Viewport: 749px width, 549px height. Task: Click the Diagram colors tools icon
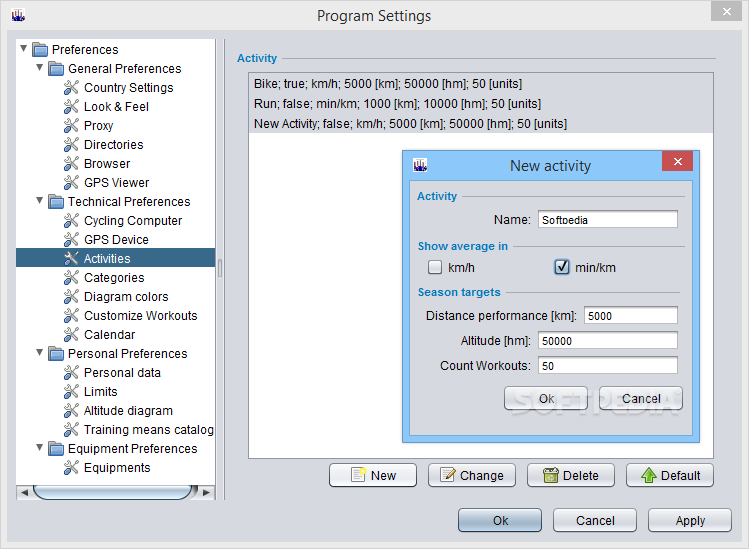tap(71, 297)
